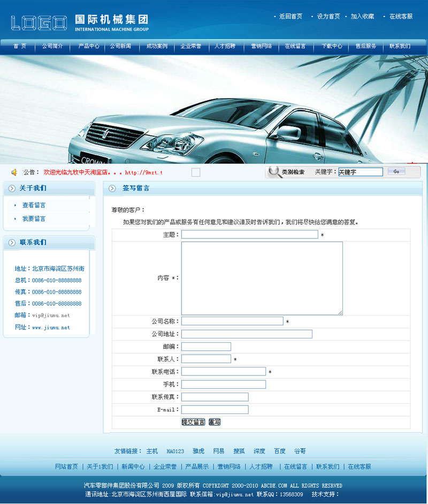Go to 在线留言 in the top navigation bar
The image size is (428, 504).
[x=295, y=46]
